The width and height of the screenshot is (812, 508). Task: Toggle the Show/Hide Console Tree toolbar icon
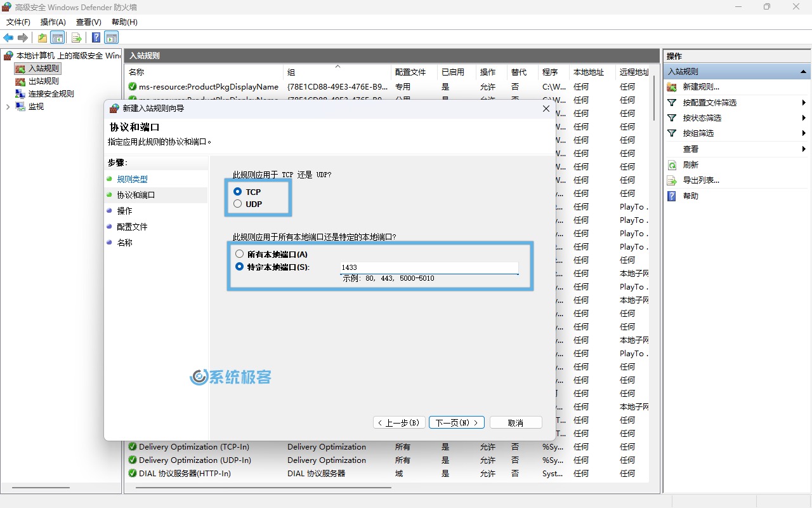tap(58, 37)
